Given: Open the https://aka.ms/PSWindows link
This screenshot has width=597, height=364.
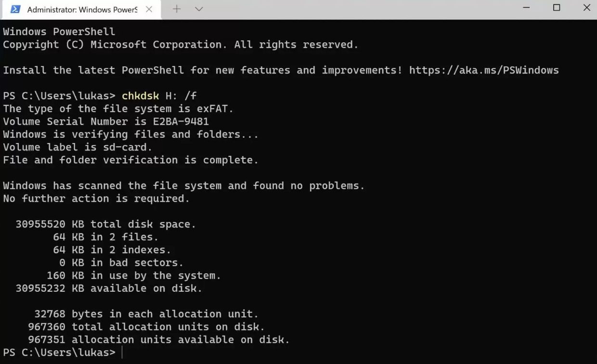Looking at the screenshot, I should click(x=484, y=70).
